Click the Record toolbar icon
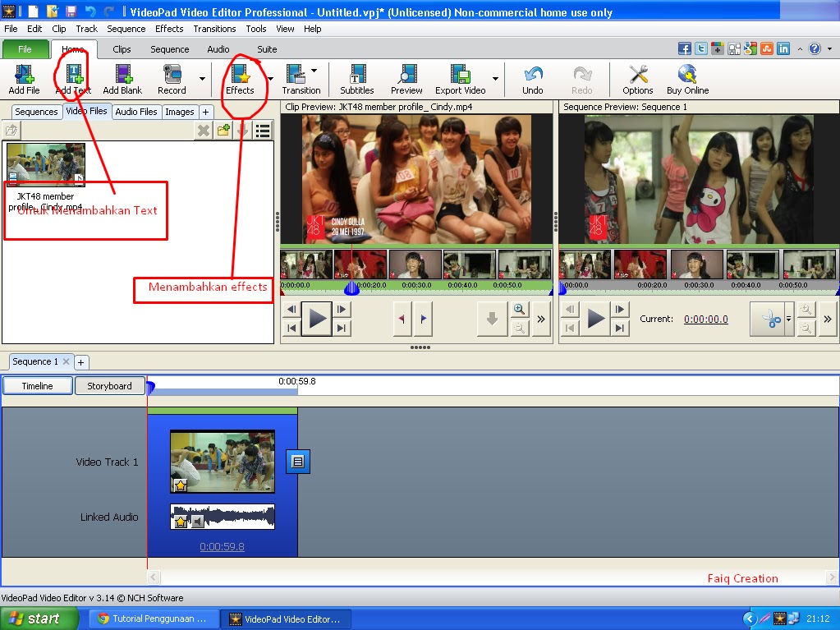Viewport: 840px width, 630px height. tap(172, 80)
